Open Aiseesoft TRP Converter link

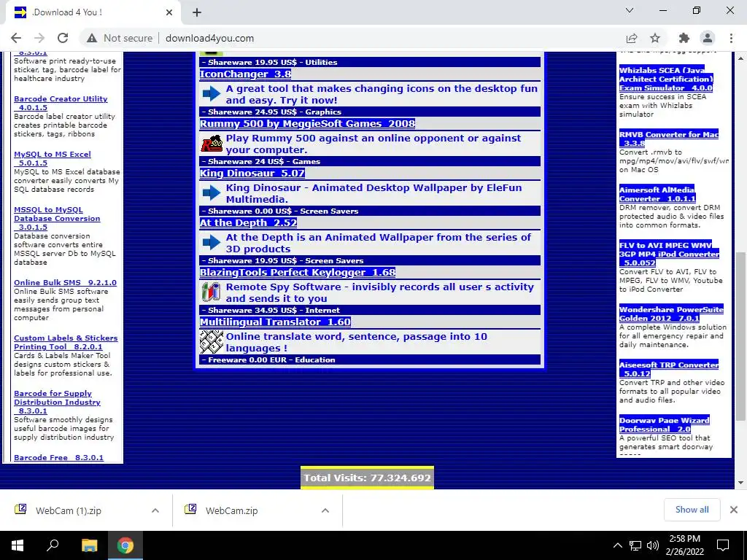[x=669, y=369]
